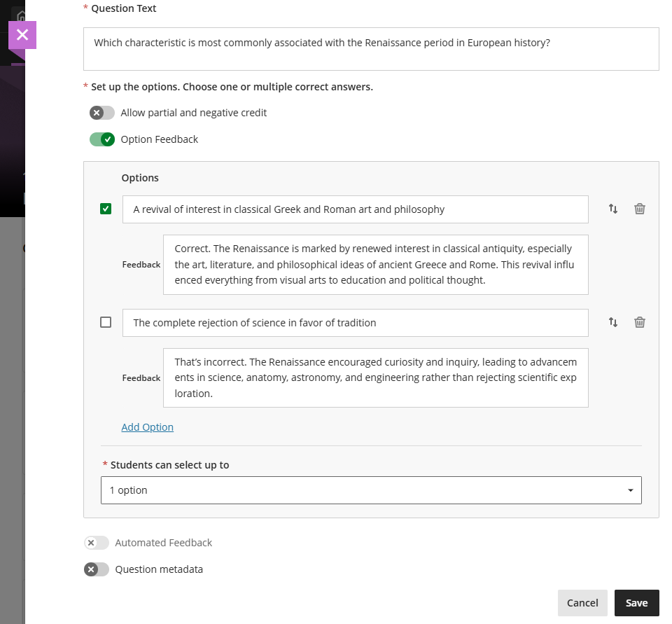Enable the Question metadata toggle
The width and height of the screenshot is (672, 624).
96,569
